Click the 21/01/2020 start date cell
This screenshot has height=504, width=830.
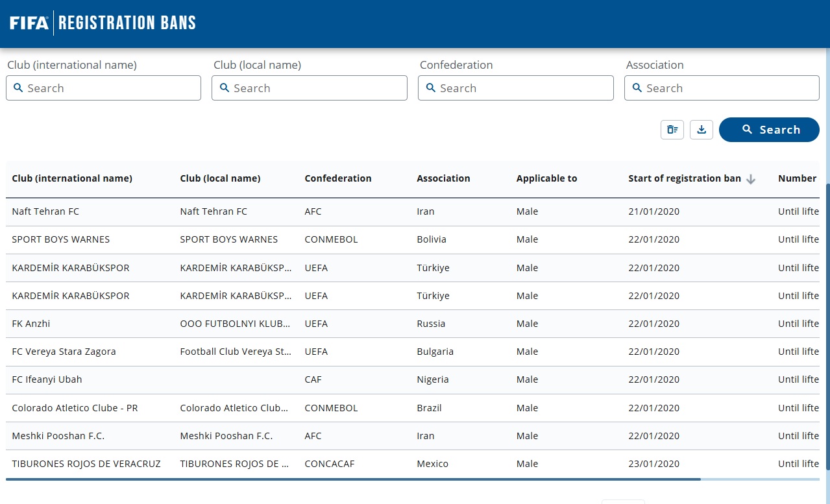653,211
